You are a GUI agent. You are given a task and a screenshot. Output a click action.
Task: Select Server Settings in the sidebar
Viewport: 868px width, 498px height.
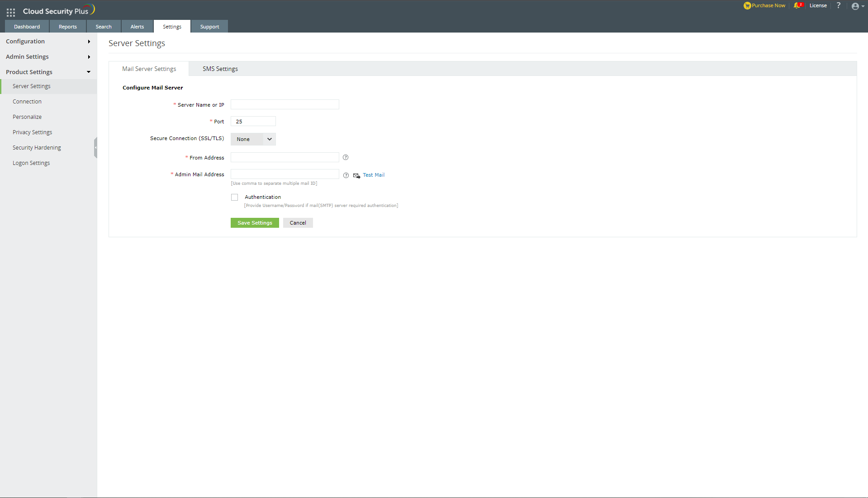[31, 86]
